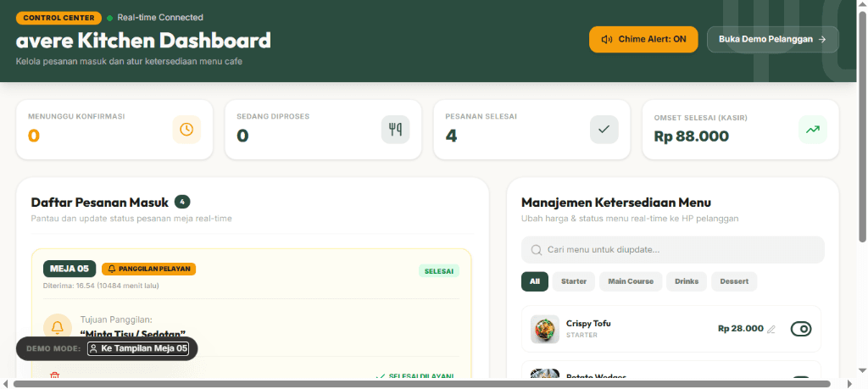
Task: Filter menu by Drinks
Action: pyautogui.click(x=687, y=281)
